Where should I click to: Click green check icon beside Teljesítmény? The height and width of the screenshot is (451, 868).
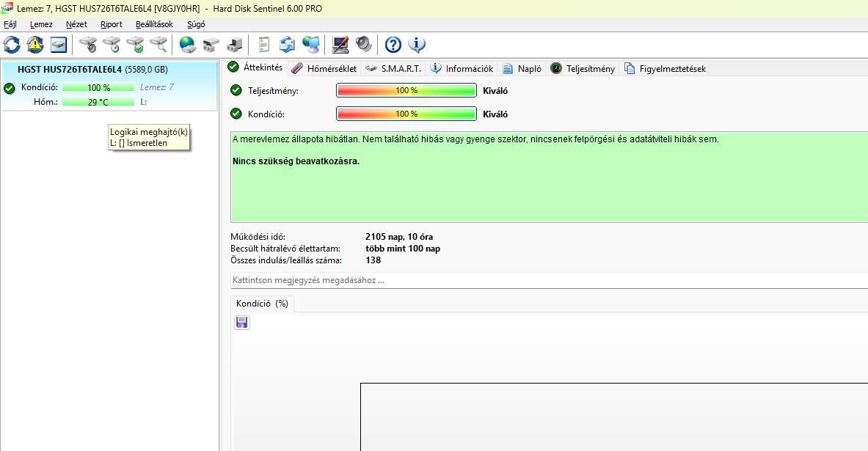236,90
